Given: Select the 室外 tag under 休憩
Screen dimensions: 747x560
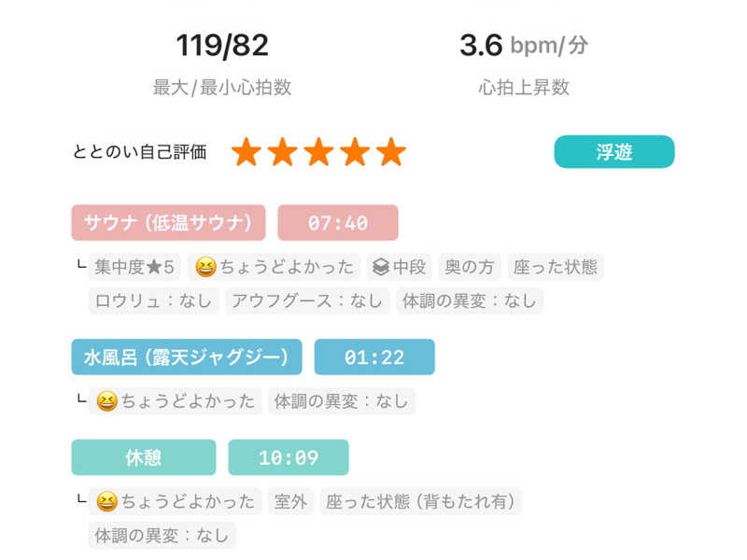Looking at the screenshot, I should coord(289,501).
